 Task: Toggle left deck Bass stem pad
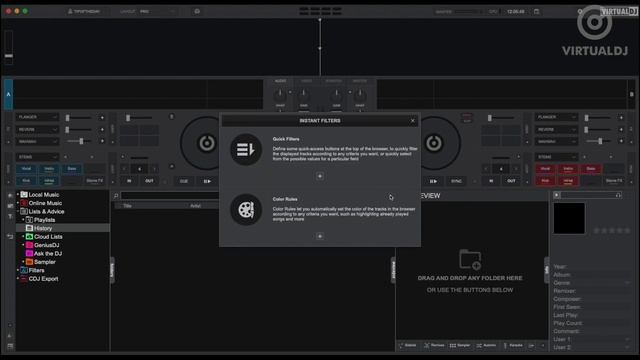pyautogui.click(x=72, y=169)
